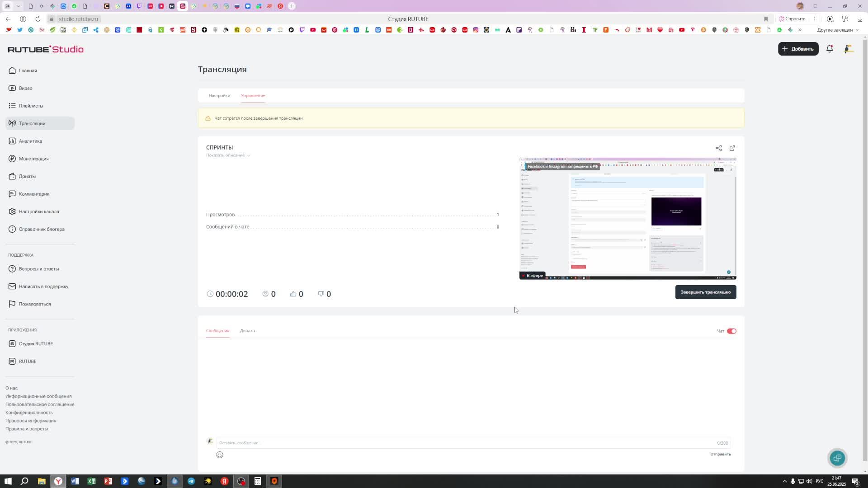
Task: Open Аналитика in the sidebar
Action: 30,141
